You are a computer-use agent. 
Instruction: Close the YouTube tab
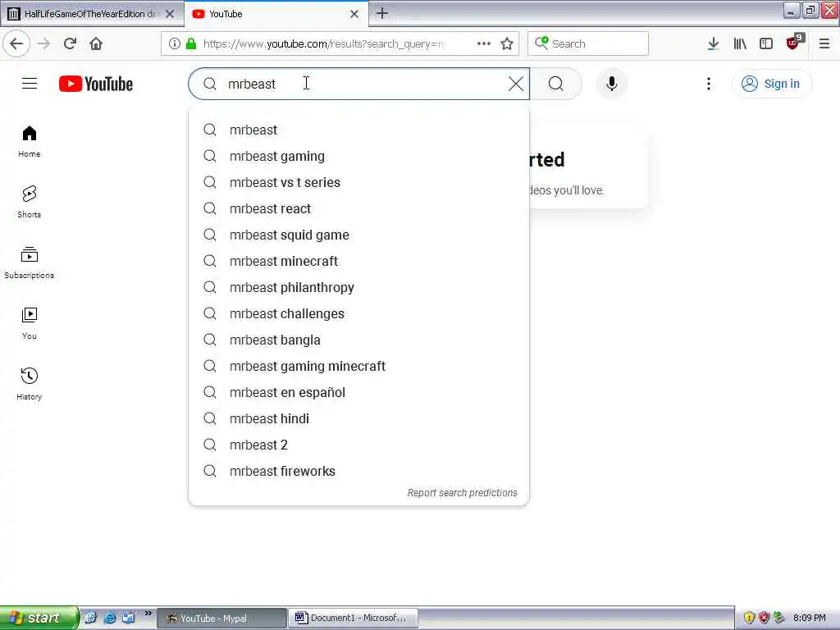[x=354, y=14]
